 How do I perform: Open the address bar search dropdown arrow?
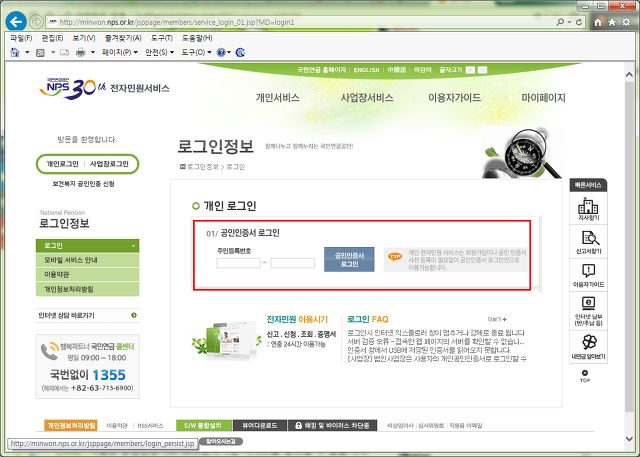point(569,22)
